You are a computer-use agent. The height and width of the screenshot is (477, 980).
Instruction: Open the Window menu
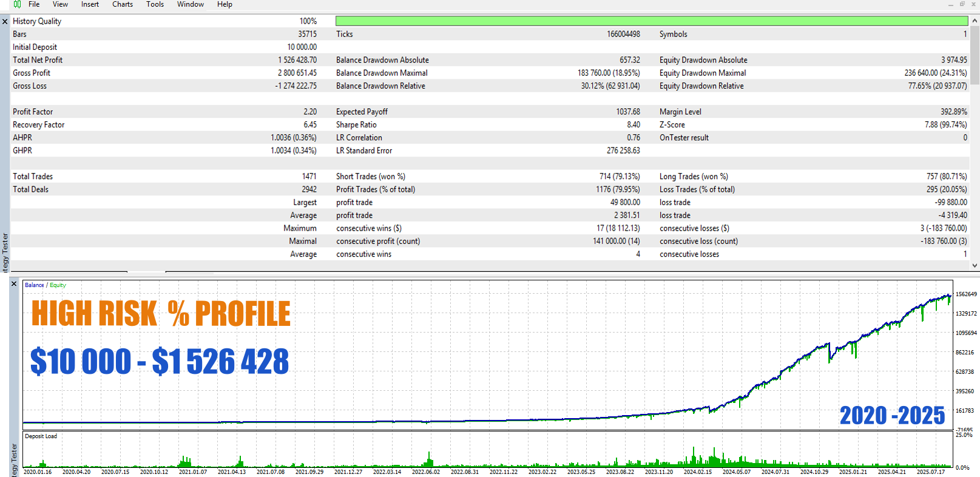pyautogui.click(x=191, y=4)
